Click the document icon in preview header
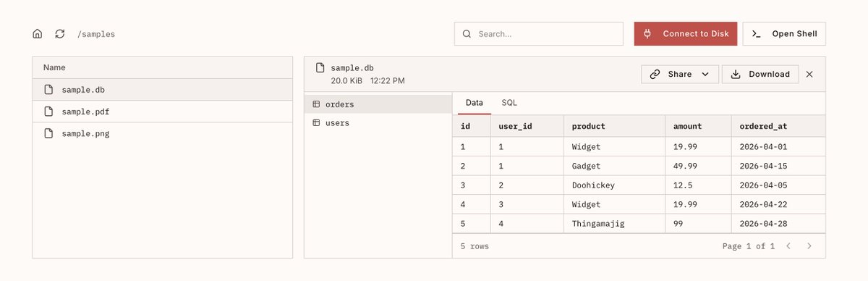The width and height of the screenshot is (868, 281). [320, 68]
